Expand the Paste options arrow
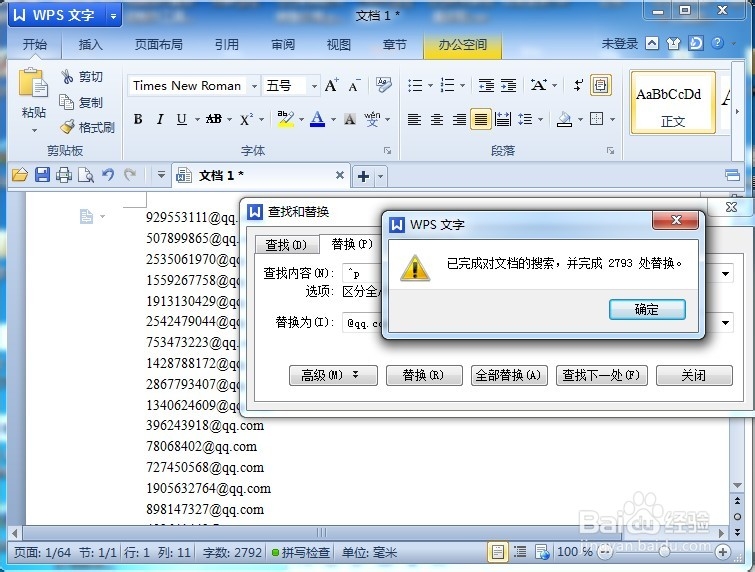The height and width of the screenshot is (572, 755). click(x=34, y=130)
